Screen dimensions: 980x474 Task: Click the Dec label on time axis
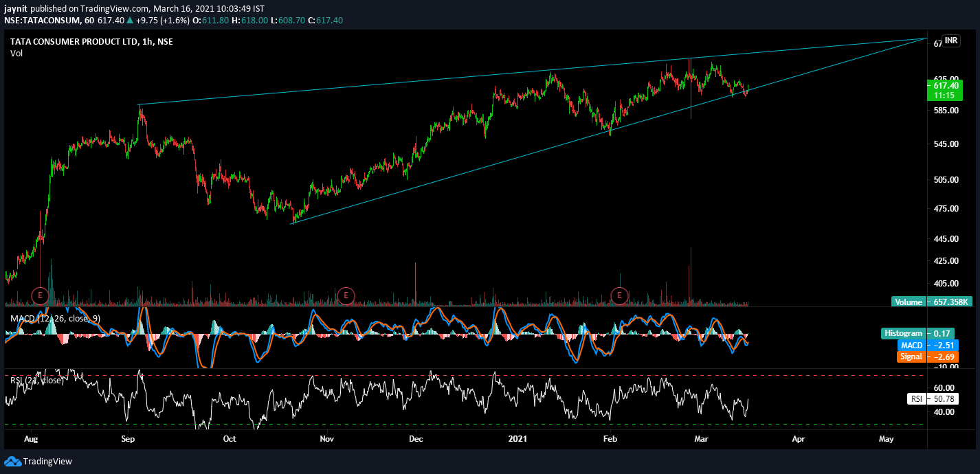coord(416,438)
